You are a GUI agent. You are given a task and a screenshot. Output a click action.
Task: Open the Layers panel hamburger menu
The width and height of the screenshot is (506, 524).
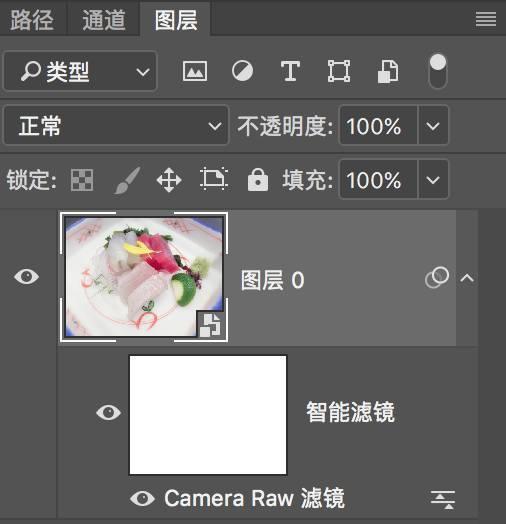[486, 19]
